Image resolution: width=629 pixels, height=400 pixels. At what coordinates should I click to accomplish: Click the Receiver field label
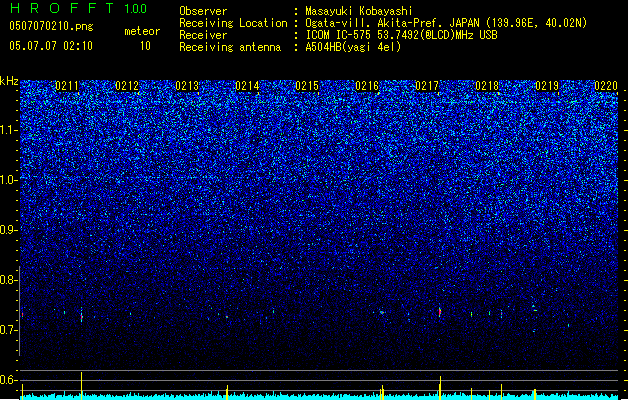203,35
